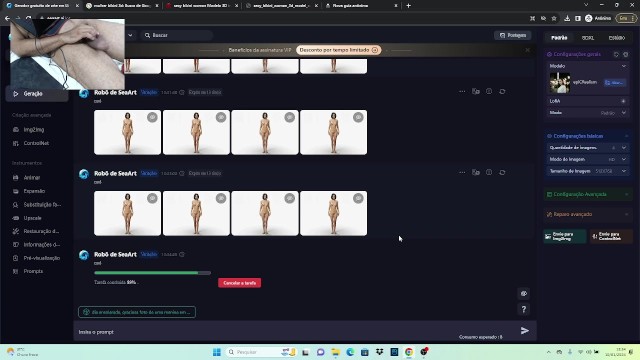Image resolution: width=640 pixels, height=360 pixels.
Task: Open the Informações tool in sidebar
Action: coord(36,244)
